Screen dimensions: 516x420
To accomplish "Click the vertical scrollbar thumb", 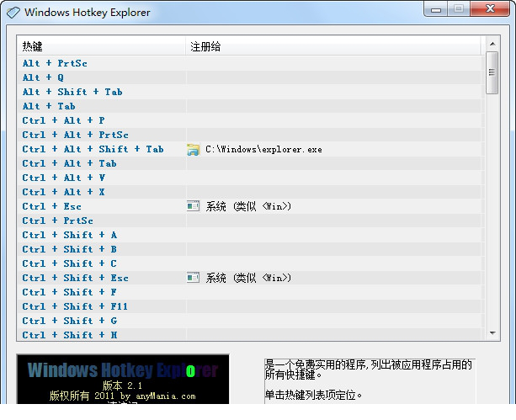I will [492, 72].
